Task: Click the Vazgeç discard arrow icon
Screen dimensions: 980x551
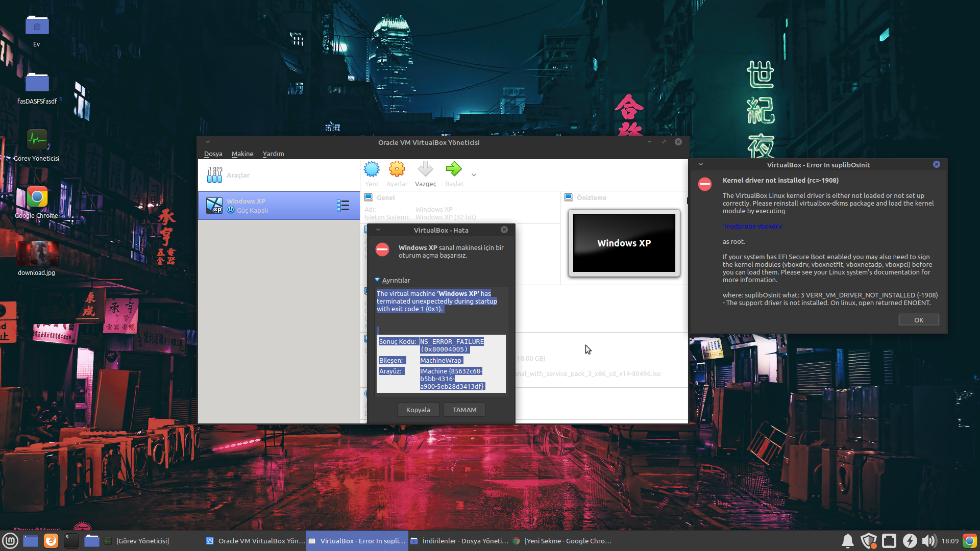Action: [x=425, y=169]
